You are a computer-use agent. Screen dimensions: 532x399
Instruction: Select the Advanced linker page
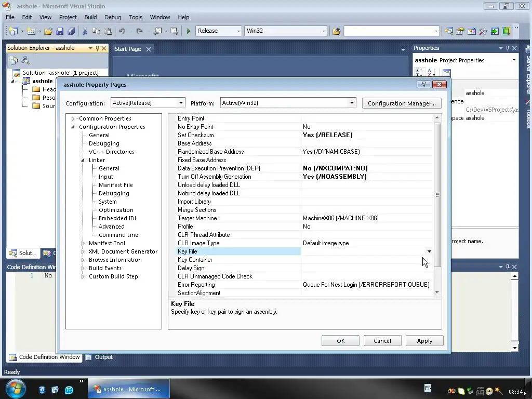[x=112, y=227]
